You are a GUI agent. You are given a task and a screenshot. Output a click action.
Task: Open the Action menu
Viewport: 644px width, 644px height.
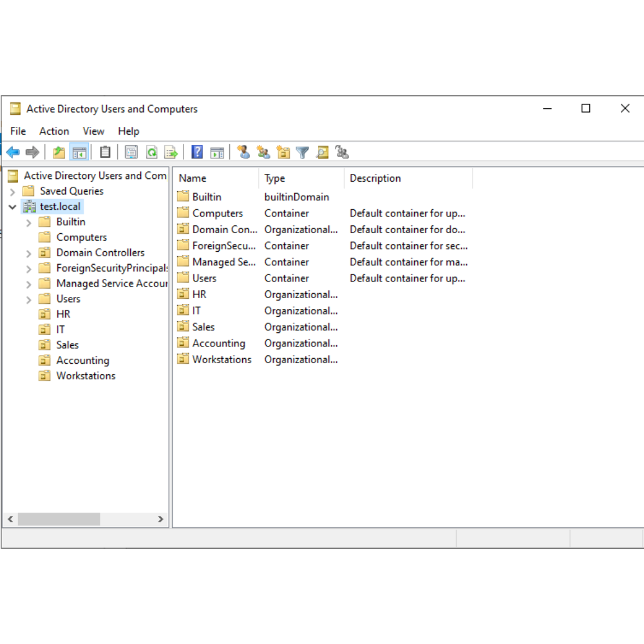pyautogui.click(x=54, y=131)
